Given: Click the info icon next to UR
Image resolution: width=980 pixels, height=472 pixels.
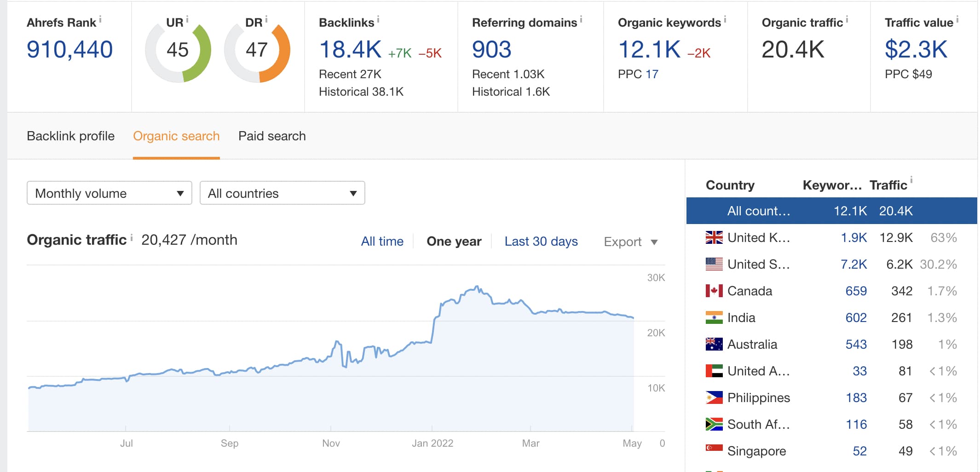Looking at the screenshot, I should [x=187, y=19].
